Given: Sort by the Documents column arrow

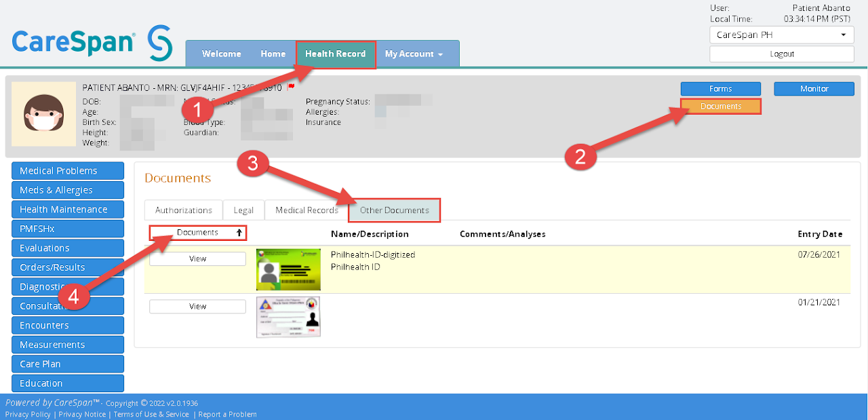Looking at the screenshot, I should coord(239,233).
